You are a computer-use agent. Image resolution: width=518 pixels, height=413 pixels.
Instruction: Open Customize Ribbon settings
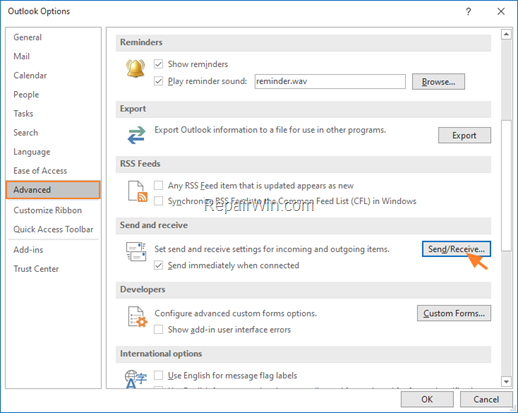[x=53, y=210]
